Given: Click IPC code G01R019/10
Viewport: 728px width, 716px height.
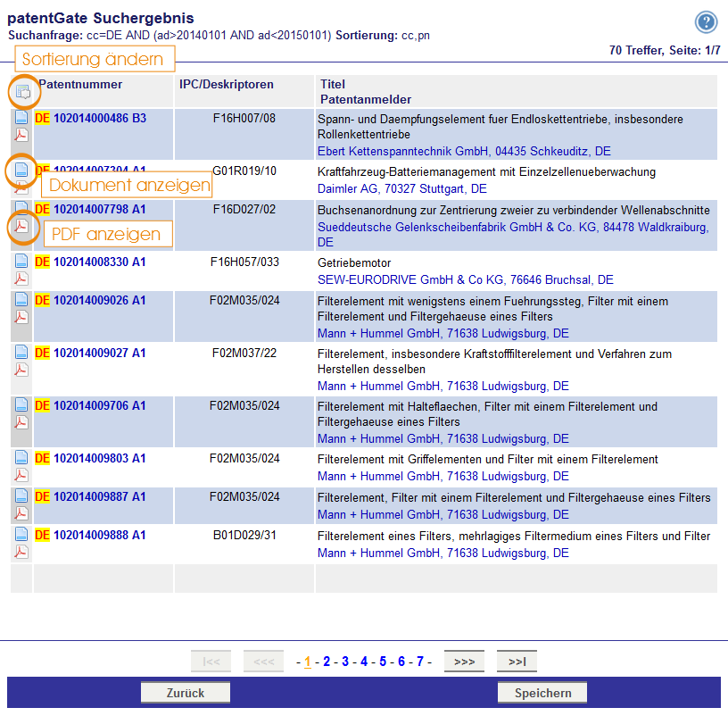Looking at the screenshot, I should [x=244, y=171].
